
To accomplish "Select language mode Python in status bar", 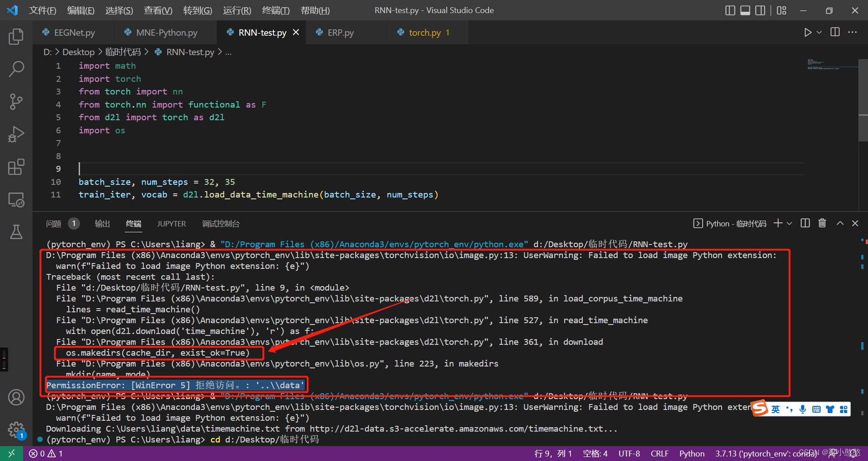I will (x=692, y=453).
